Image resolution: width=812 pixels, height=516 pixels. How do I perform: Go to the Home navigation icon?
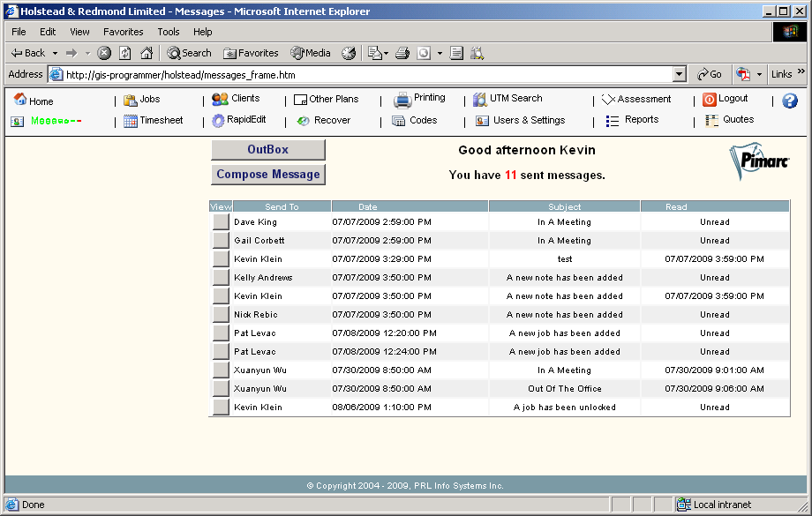pyautogui.click(x=19, y=99)
